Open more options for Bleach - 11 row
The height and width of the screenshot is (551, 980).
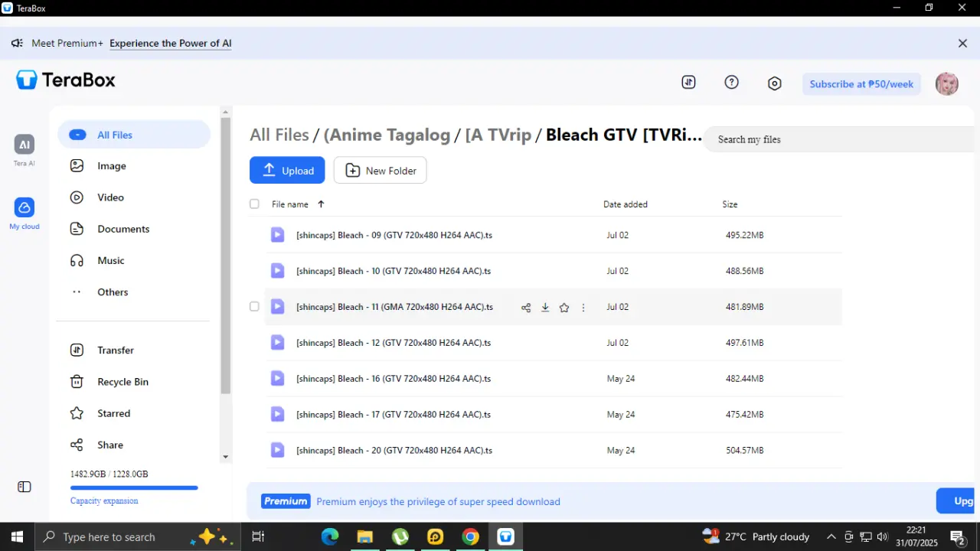tap(583, 308)
